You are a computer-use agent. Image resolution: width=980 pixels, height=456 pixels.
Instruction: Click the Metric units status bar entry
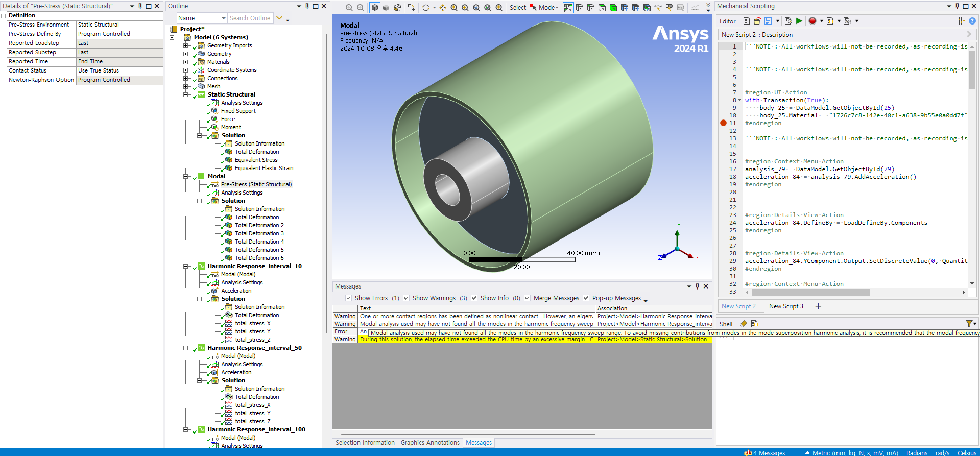851,452
